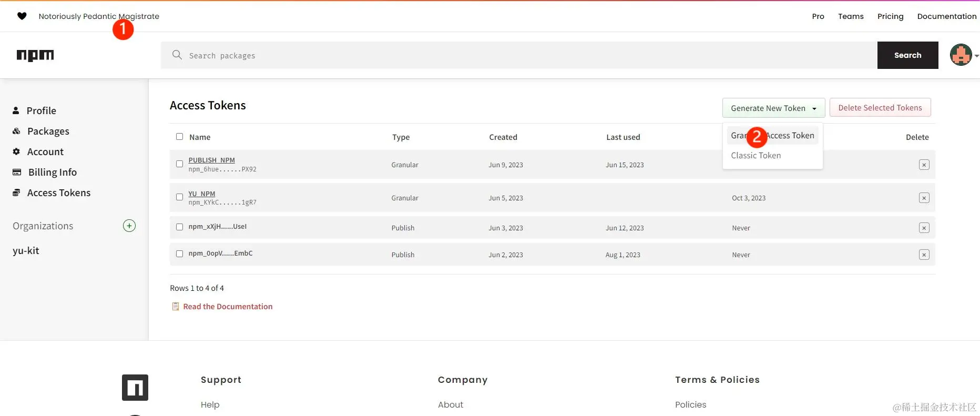Open the Documentation link in header
Viewport: 980px width, 416px height.
pos(946,16)
